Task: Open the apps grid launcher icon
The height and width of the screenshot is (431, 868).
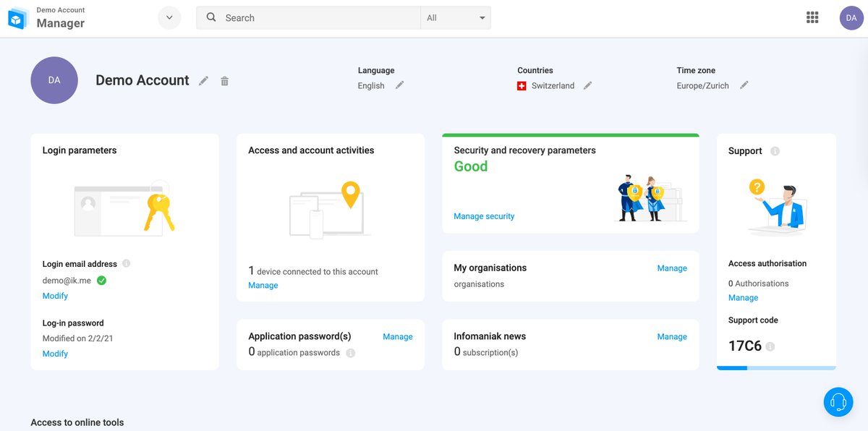Action: coord(812,17)
